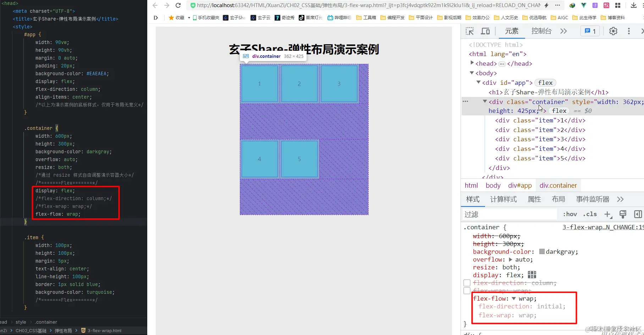
Task: Expand the head element node
Action: coord(472,63)
